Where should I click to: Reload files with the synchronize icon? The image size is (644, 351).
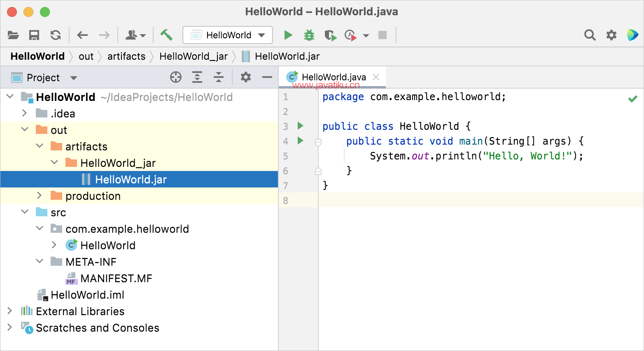click(x=56, y=35)
